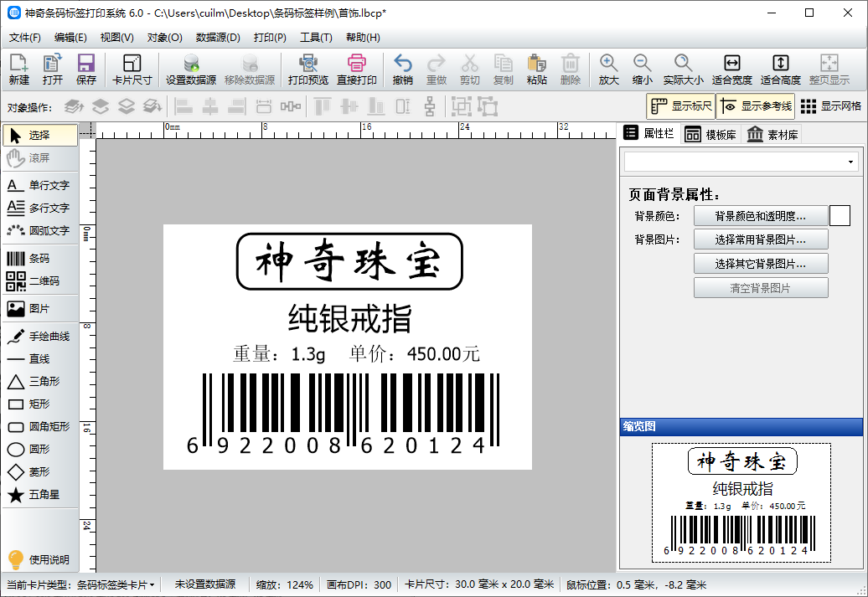Select the 纯银戒指 title on the label
Viewport: 868px width, 597px height.
pos(350,318)
